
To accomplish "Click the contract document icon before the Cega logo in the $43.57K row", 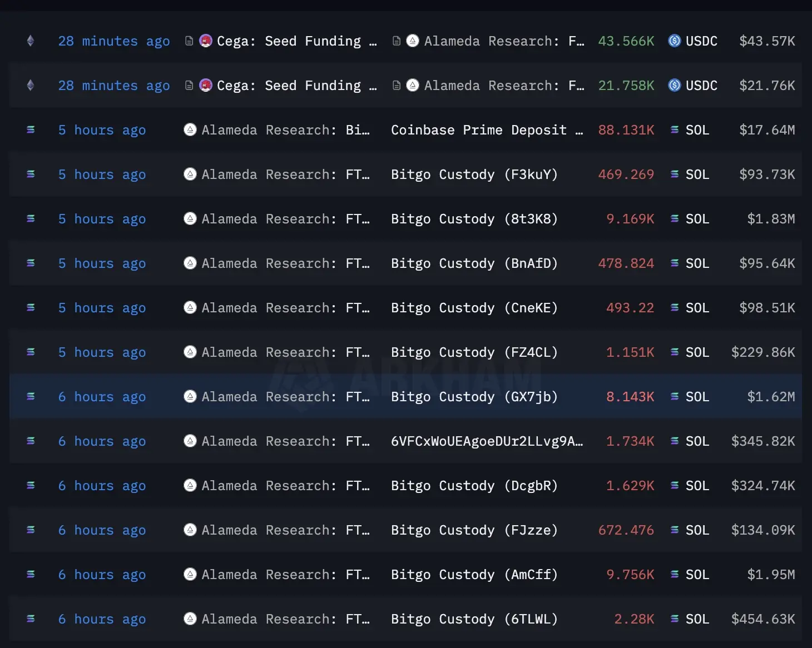I will [x=189, y=41].
